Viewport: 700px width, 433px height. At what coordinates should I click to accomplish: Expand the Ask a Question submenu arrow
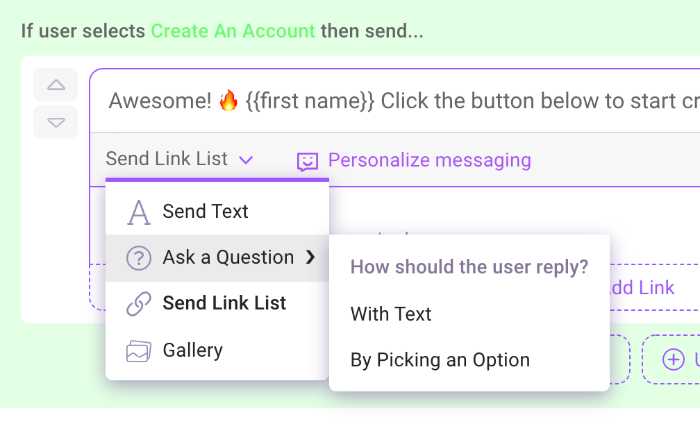(310, 258)
